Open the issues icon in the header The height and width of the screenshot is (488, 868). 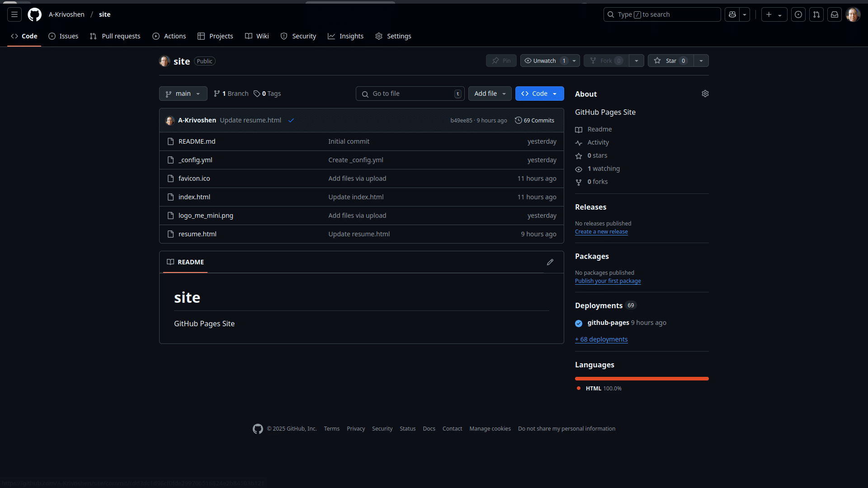coord(798,14)
